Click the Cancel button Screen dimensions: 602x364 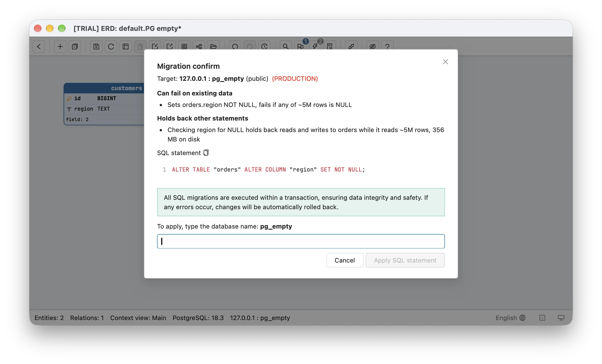tap(345, 260)
